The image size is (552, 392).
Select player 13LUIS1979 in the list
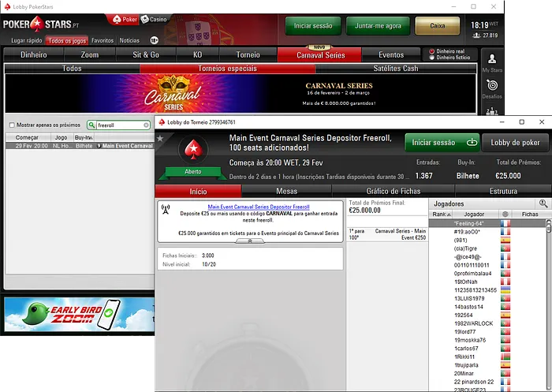point(487,298)
